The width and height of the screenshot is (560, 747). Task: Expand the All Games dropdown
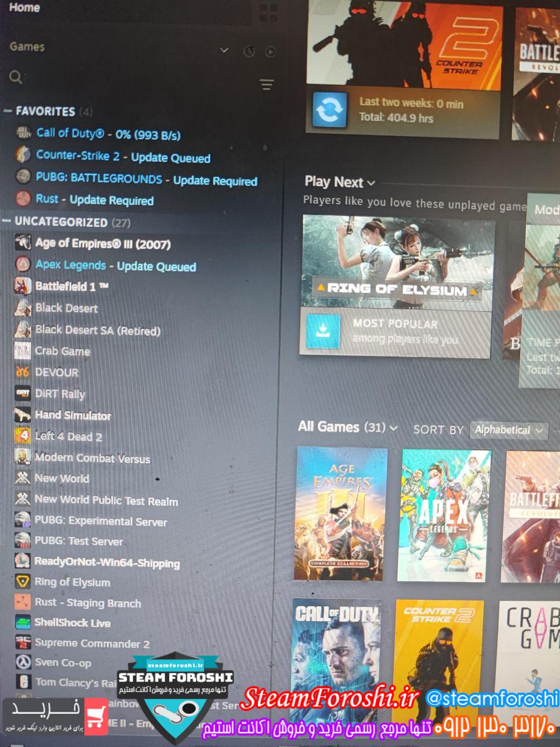click(x=394, y=428)
